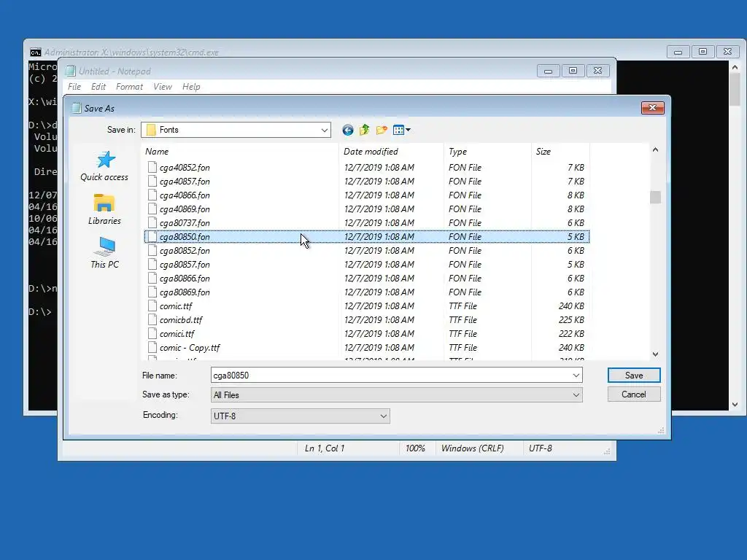This screenshot has height=560, width=747.
Task: Click Ln 1, Col 1 in Notepad status bar
Action: click(325, 448)
